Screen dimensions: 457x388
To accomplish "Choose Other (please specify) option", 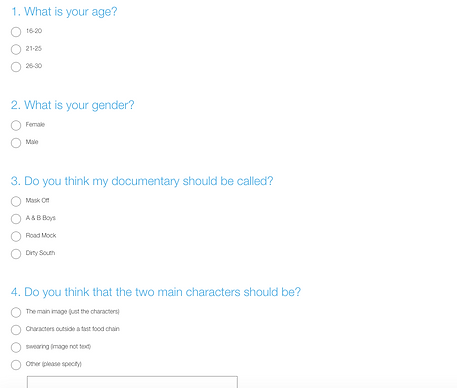I will [x=16, y=365].
